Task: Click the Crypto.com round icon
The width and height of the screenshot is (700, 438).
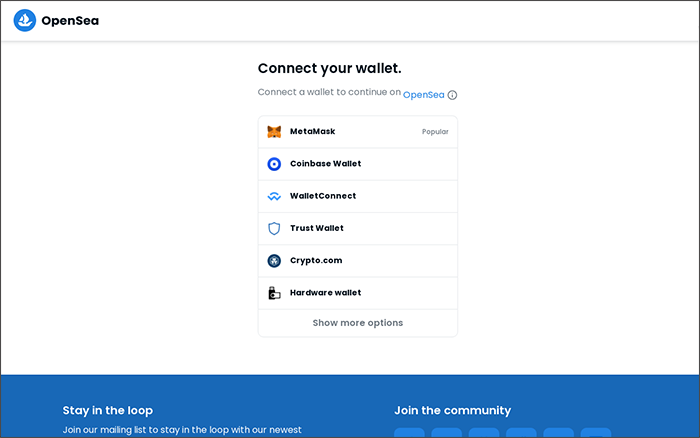Action: click(274, 261)
